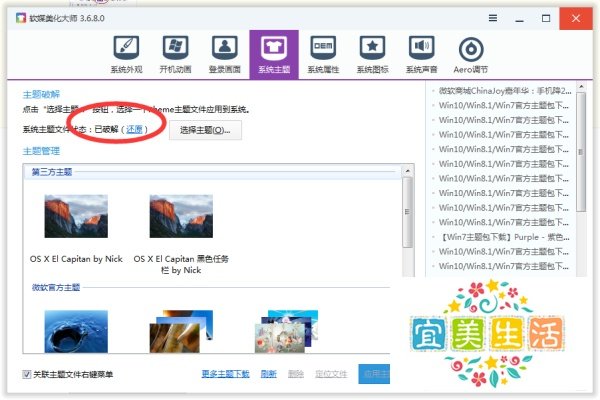Open the Aero调节 section
600x400 pixels.
[x=471, y=55]
